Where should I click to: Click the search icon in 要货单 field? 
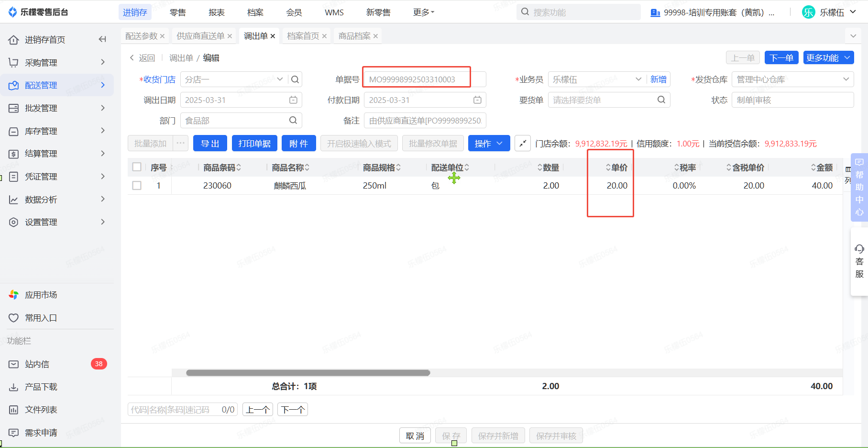coord(661,100)
